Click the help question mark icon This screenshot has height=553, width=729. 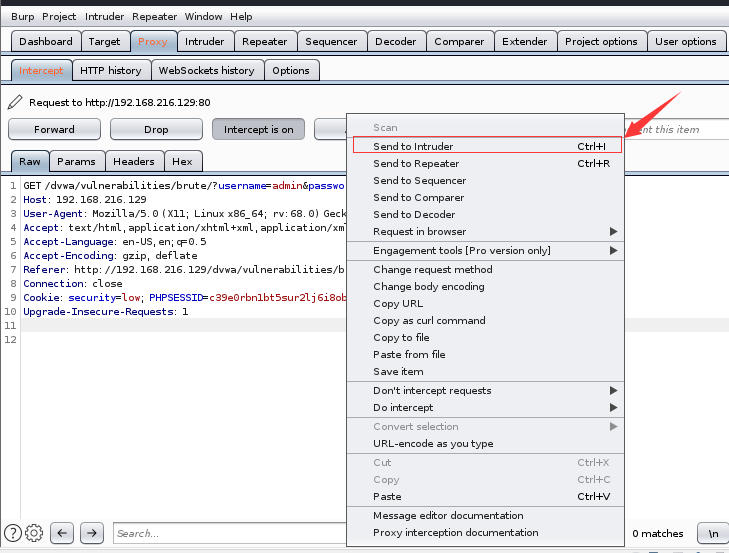[x=13, y=533]
